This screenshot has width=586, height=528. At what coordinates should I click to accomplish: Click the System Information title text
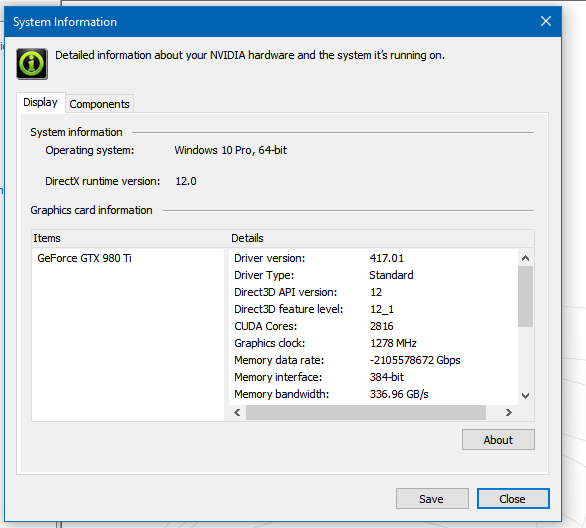point(65,22)
